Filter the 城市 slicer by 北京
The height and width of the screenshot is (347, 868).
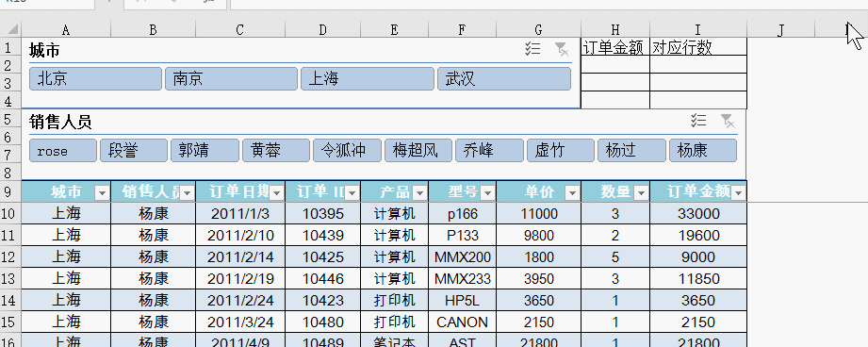pyautogui.click(x=95, y=79)
